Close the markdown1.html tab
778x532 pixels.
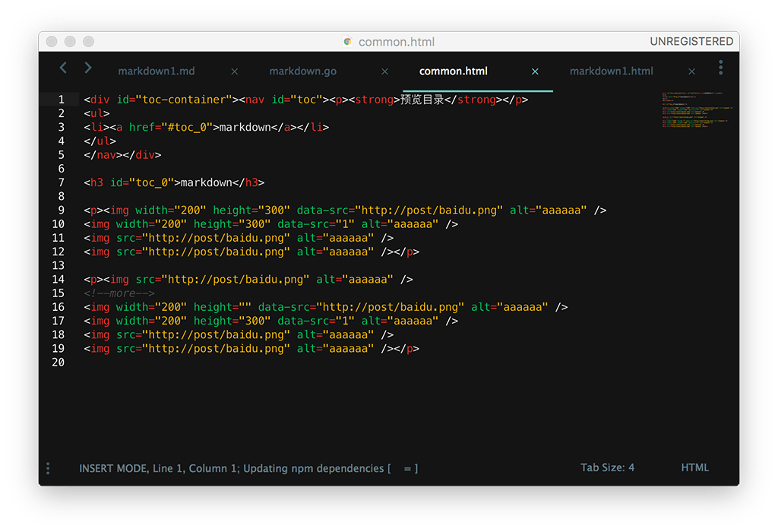pos(691,71)
